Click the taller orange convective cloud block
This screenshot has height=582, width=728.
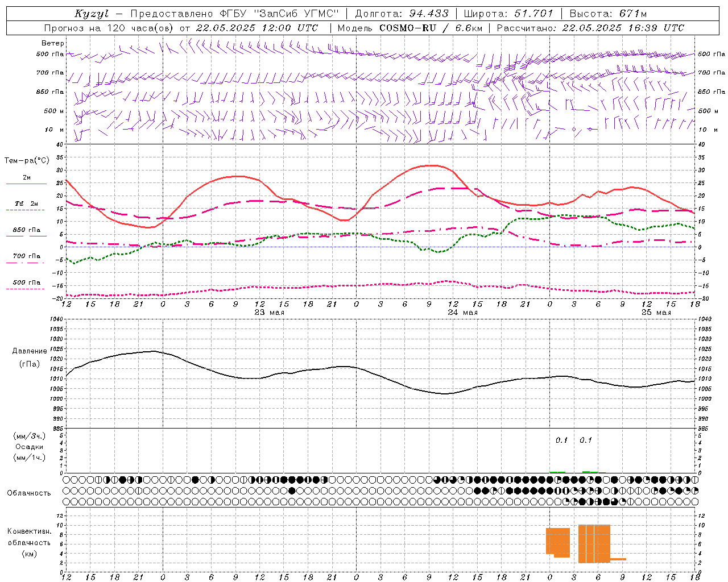594,543
